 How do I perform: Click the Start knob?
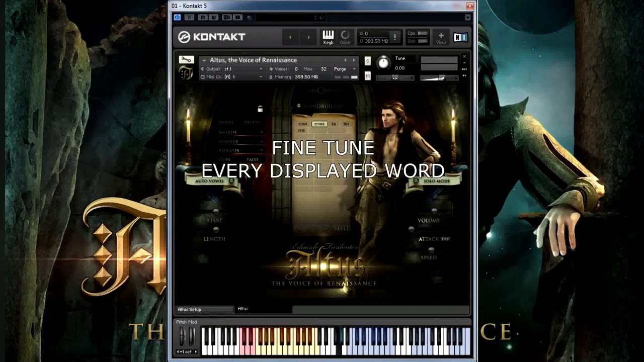click(216, 212)
